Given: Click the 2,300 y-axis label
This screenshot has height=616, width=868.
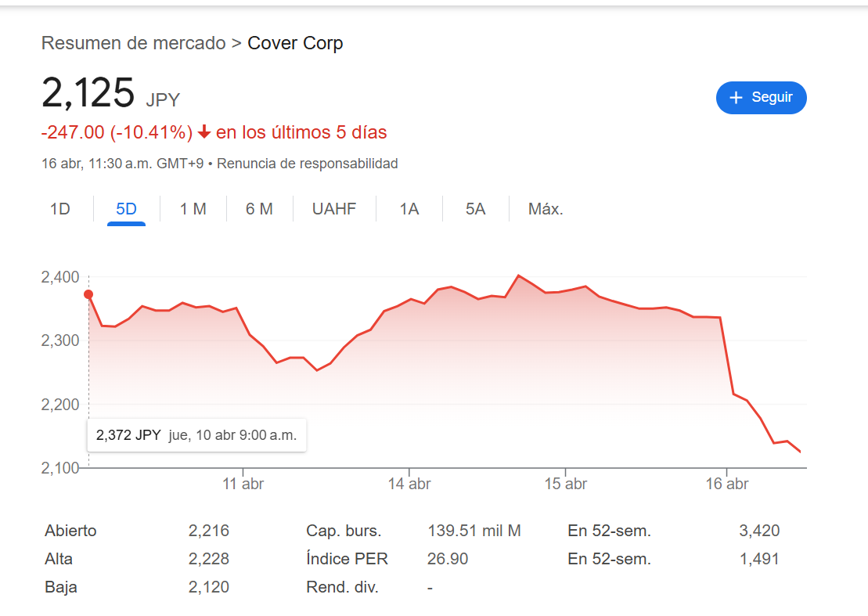Looking at the screenshot, I should click(x=60, y=340).
